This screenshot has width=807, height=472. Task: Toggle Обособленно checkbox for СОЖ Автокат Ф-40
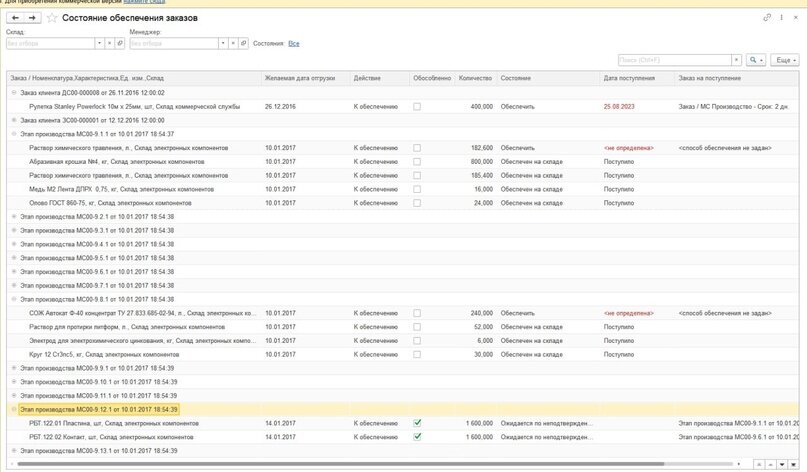[417, 313]
